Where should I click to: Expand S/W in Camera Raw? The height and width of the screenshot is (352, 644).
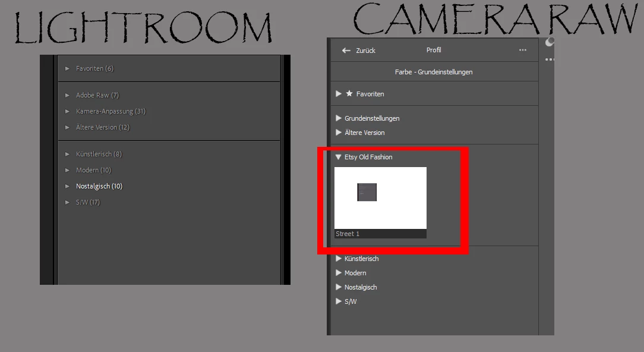[339, 301]
